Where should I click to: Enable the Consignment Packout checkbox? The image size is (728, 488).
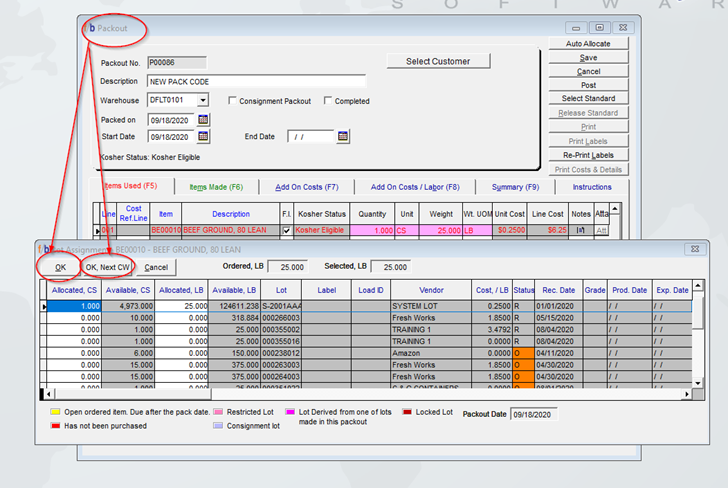click(232, 101)
